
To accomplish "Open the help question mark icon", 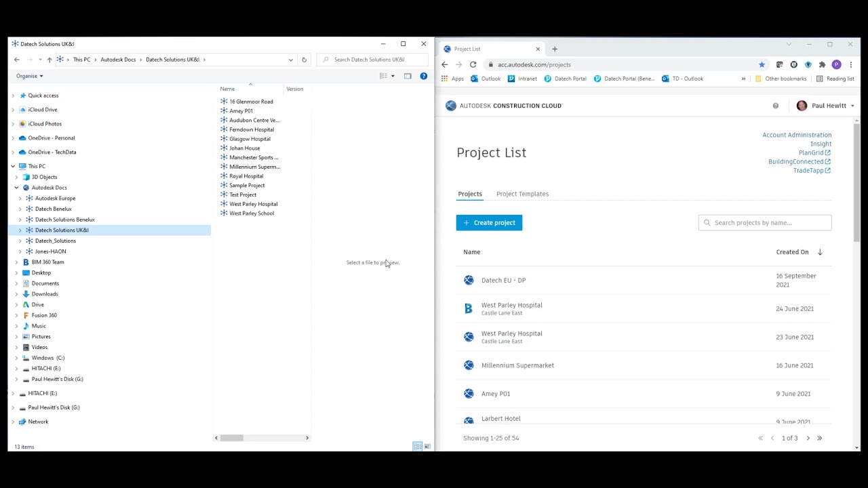I will [776, 106].
